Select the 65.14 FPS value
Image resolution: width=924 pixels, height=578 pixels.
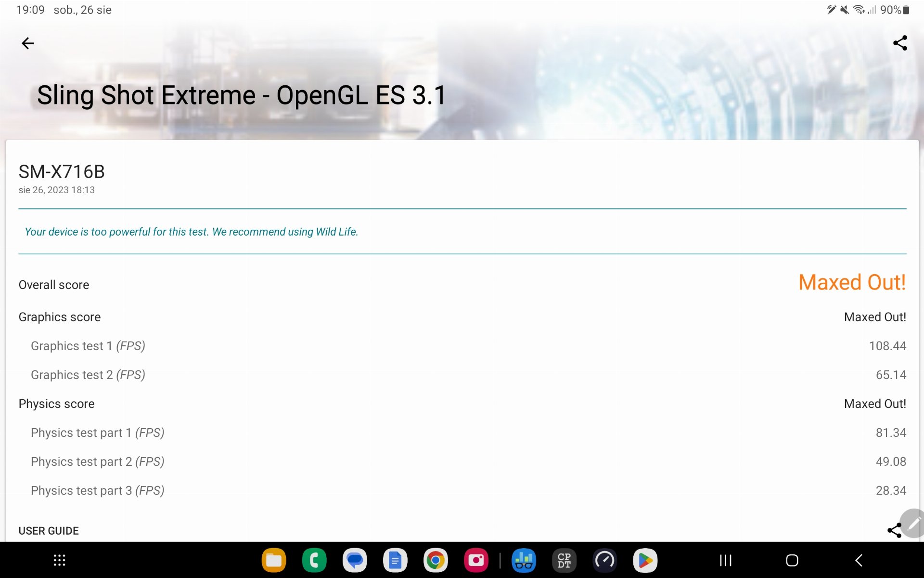pyautogui.click(x=891, y=375)
